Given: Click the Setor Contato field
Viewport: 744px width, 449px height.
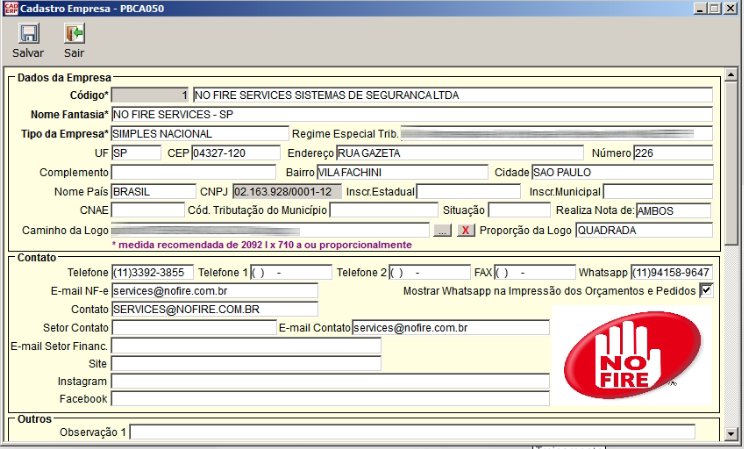Looking at the screenshot, I should tap(194, 327).
